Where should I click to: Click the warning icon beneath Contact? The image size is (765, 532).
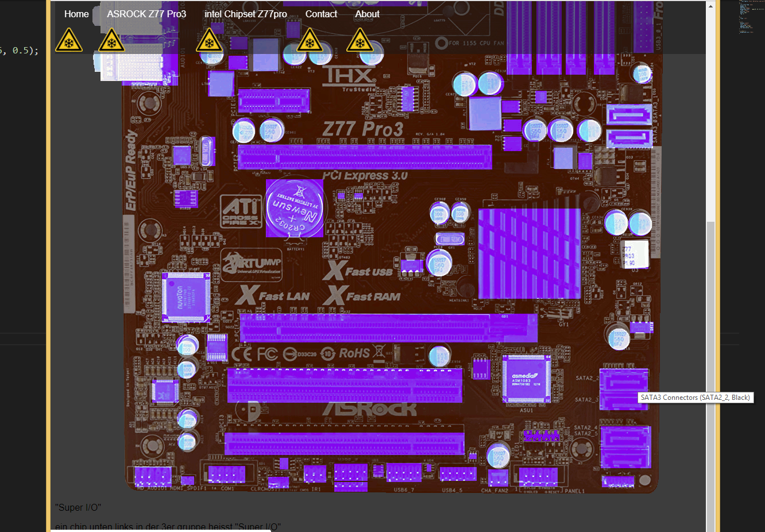pyautogui.click(x=310, y=41)
